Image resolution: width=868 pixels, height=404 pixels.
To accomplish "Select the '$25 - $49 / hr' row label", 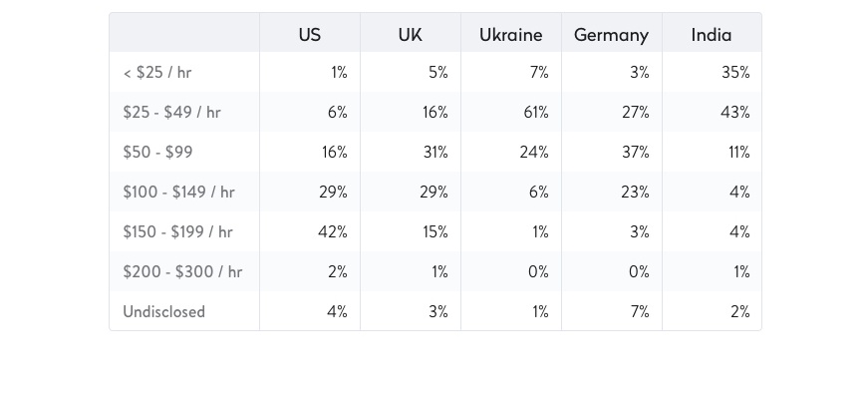I will coord(171,113).
